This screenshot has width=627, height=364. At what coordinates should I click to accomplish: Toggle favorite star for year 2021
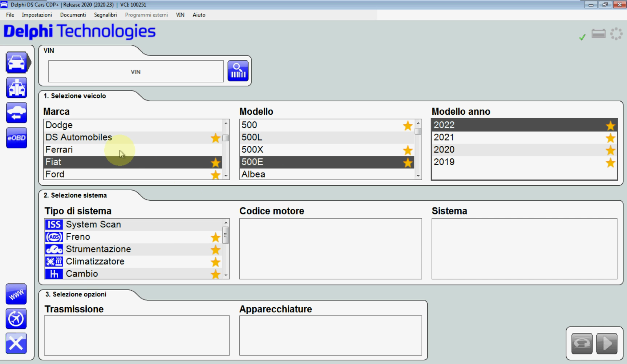tap(610, 138)
